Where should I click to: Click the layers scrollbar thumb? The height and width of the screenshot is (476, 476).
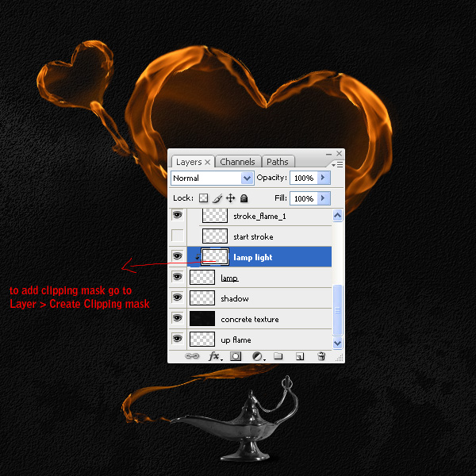[338, 310]
